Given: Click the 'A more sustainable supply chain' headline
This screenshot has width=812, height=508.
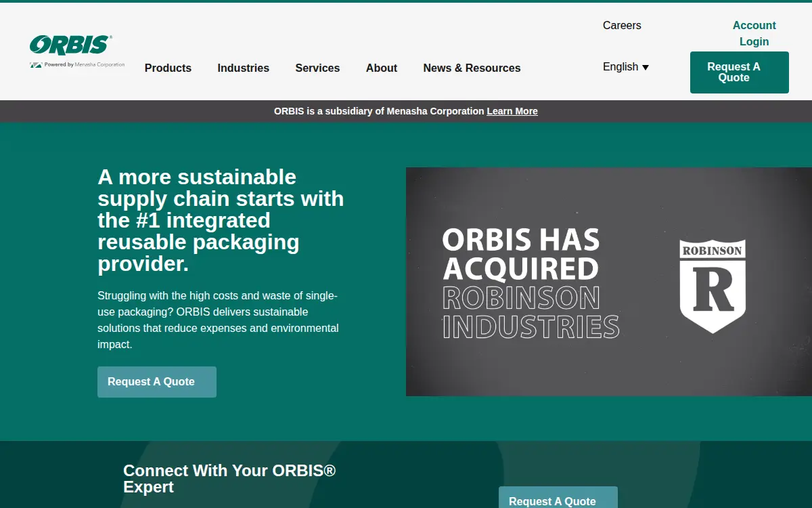Looking at the screenshot, I should [x=221, y=220].
